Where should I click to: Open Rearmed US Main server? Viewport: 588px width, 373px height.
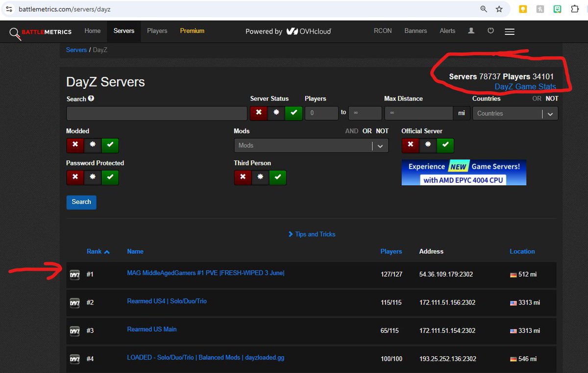tap(152, 329)
